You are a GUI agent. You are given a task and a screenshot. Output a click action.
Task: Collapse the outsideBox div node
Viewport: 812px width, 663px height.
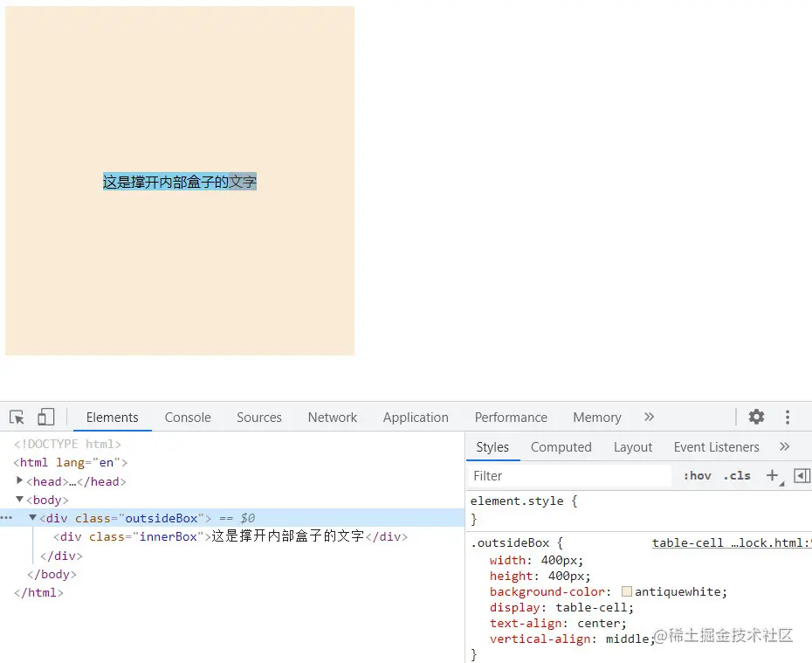(32, 518)
